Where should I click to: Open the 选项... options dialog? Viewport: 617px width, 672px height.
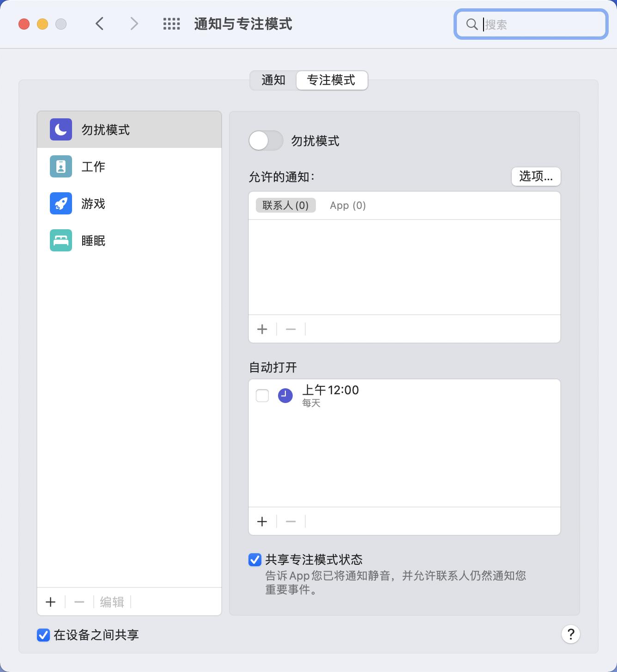(536, 177)
